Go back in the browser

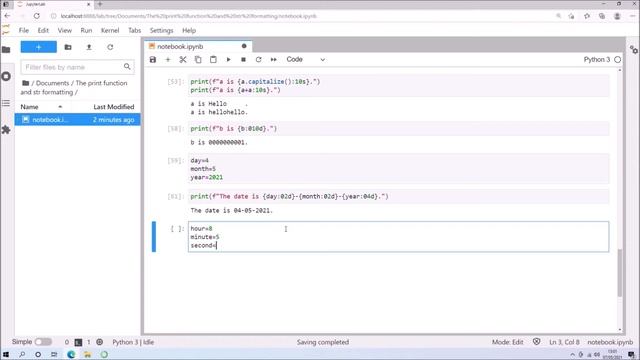7,16
